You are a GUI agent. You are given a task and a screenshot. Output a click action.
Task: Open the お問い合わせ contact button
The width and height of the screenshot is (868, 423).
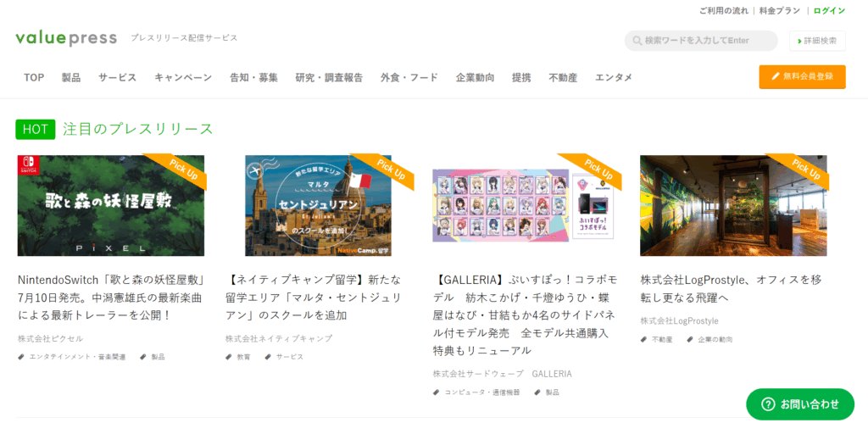tap(800, 404)
